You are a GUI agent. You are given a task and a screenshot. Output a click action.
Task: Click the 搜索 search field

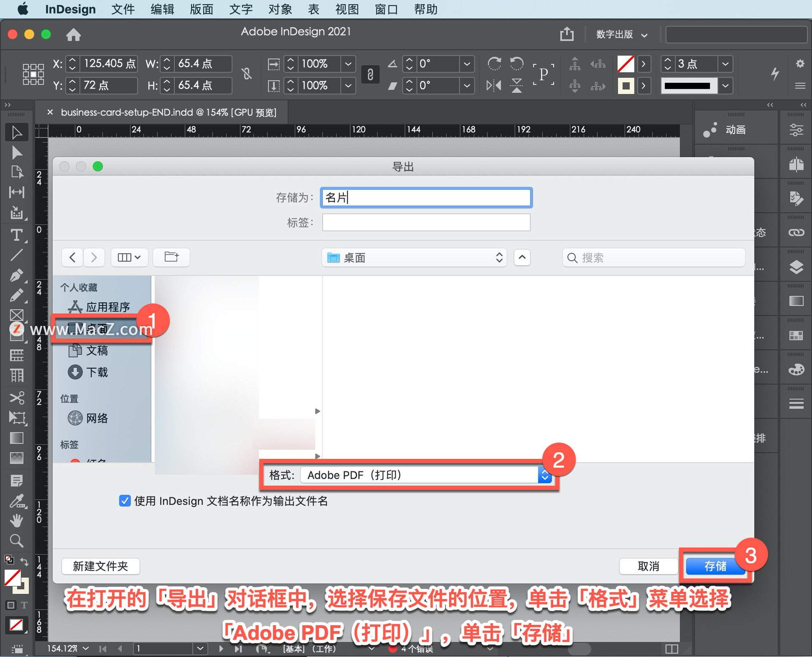(x=653, y=257)
